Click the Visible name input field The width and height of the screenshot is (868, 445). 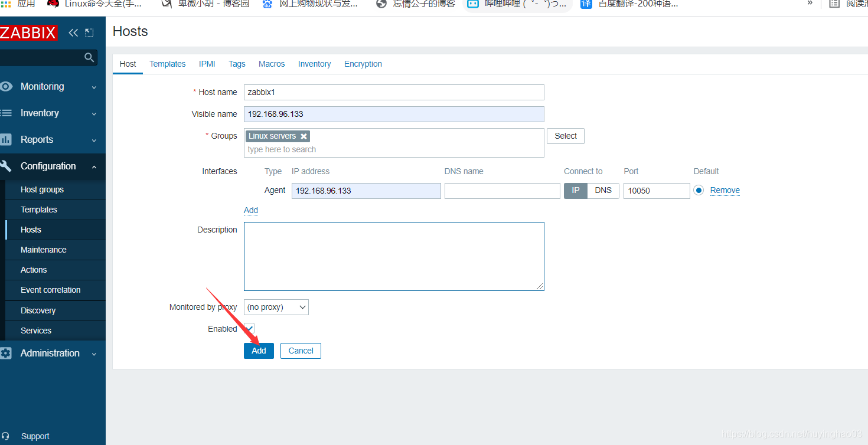point(394,114)
